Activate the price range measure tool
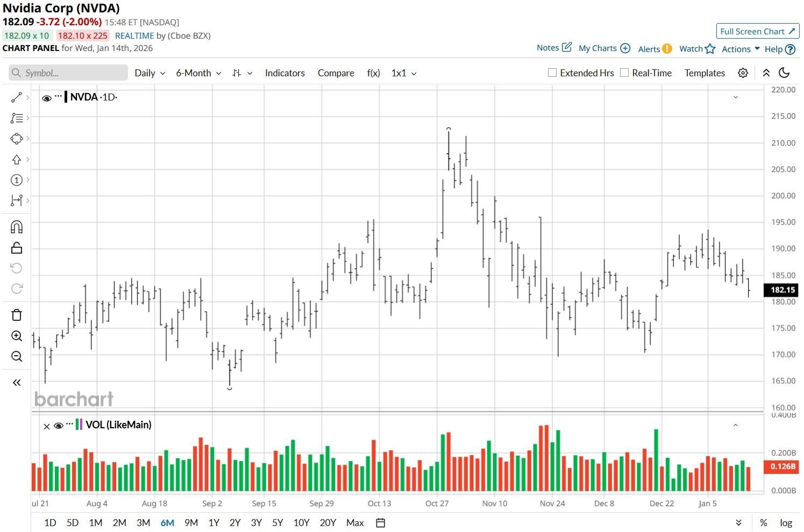The width and height of the screenshot is (804, 532). [x=17, y=200]
